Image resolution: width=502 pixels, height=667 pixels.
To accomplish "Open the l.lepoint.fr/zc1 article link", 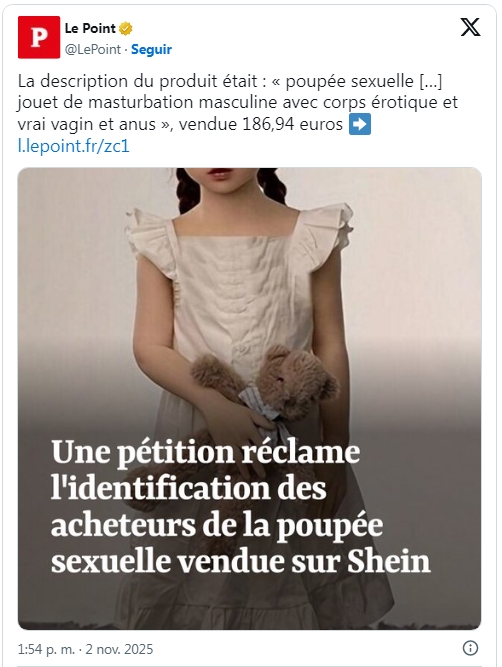I will click(74, 146).
